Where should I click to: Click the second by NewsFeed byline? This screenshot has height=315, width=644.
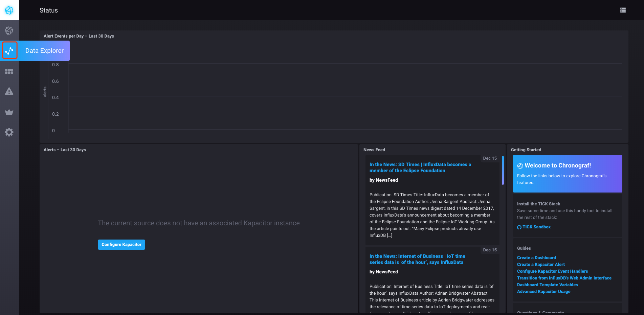(384, 272)
